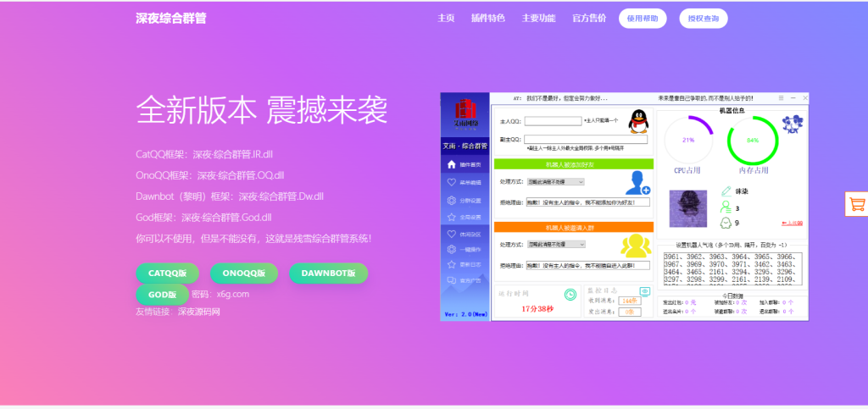Click the 副主QQ input field
868x409 pixels.
pyautogui.click(x=586, y=139)
